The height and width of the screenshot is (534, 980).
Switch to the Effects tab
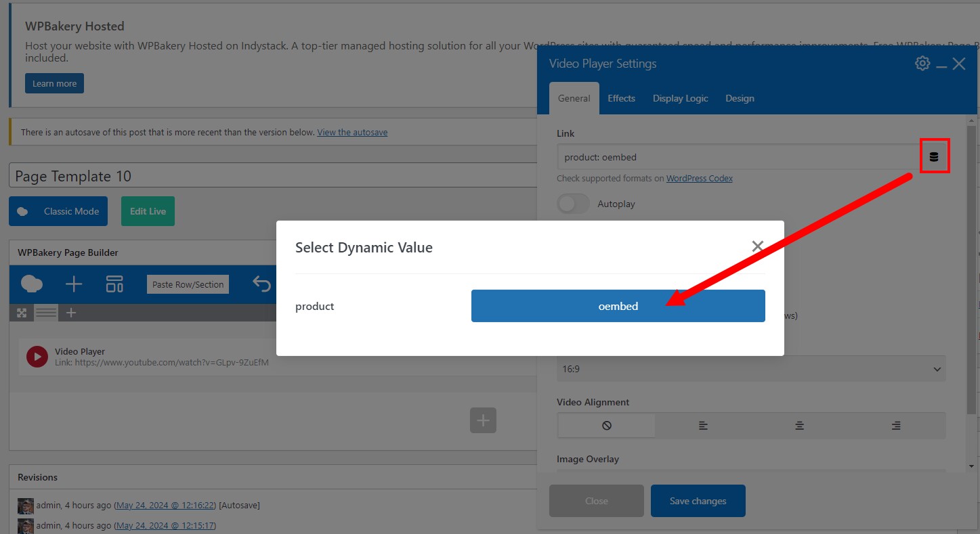pos(621,98)
